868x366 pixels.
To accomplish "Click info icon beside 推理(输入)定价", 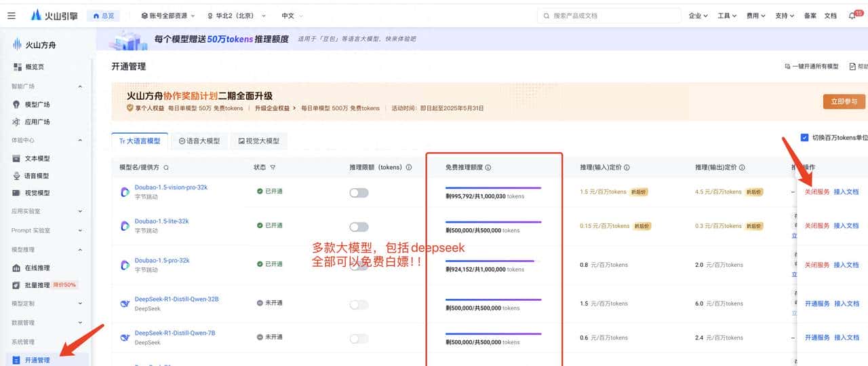I will click(627, 168).
